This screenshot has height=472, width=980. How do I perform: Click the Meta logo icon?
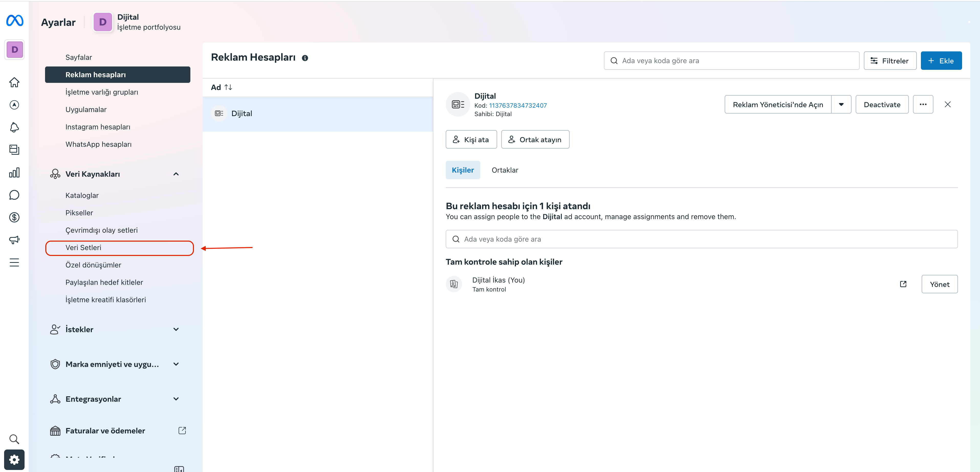[14, 20]
